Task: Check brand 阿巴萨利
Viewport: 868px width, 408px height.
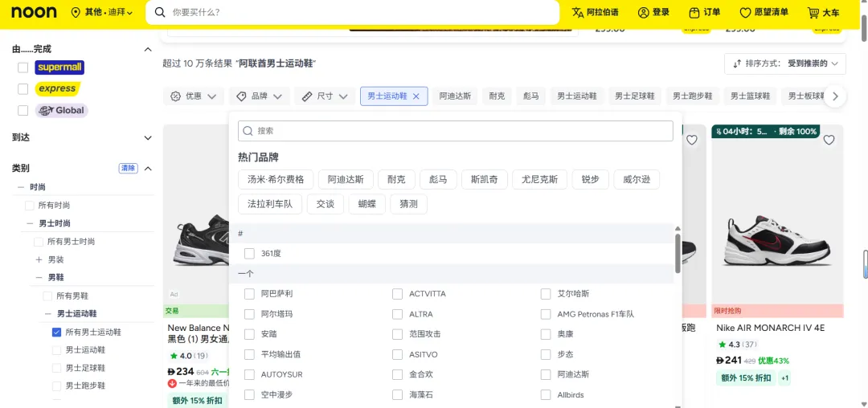Action: tap(250, 294)
